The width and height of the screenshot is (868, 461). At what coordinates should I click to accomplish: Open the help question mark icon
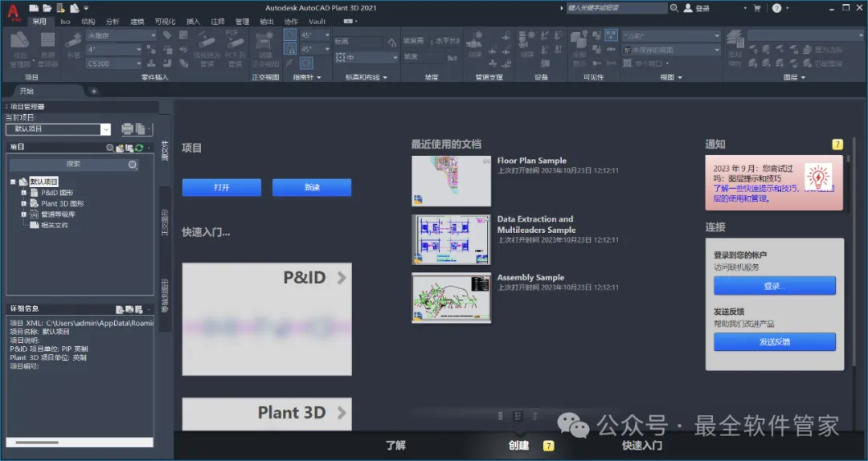(776, 8)
